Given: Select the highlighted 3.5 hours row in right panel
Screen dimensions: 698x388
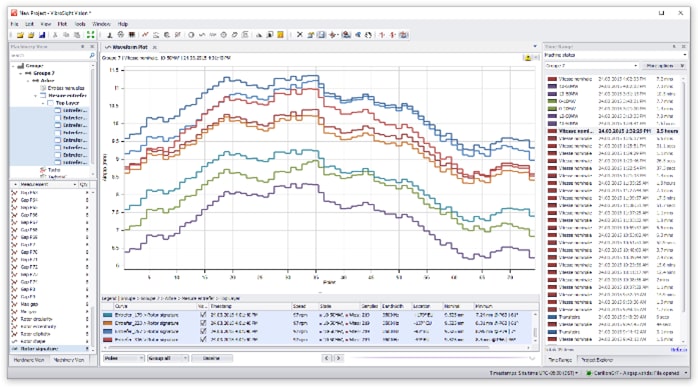Looking at the screenshot, I should (614, 131).
